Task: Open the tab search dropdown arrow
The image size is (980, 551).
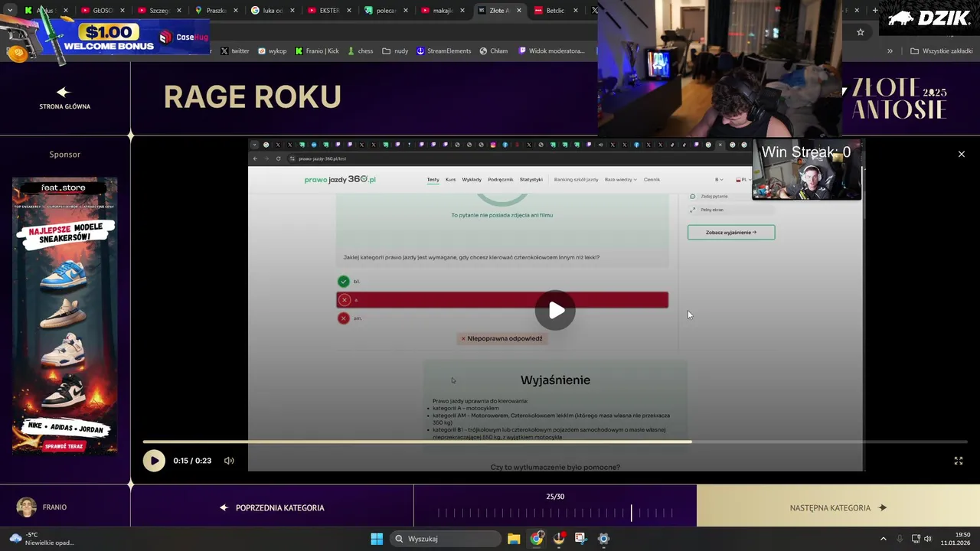Action: coord(10,11)
